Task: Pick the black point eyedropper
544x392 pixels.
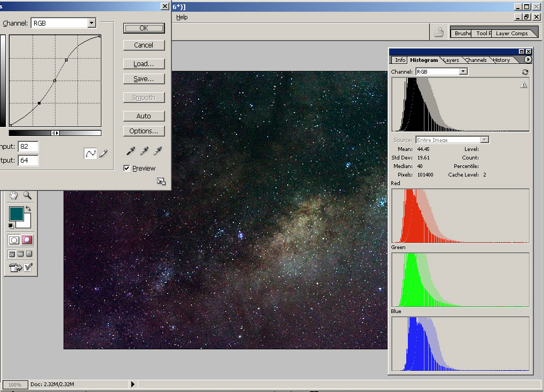Action: [x=130, y=151]
